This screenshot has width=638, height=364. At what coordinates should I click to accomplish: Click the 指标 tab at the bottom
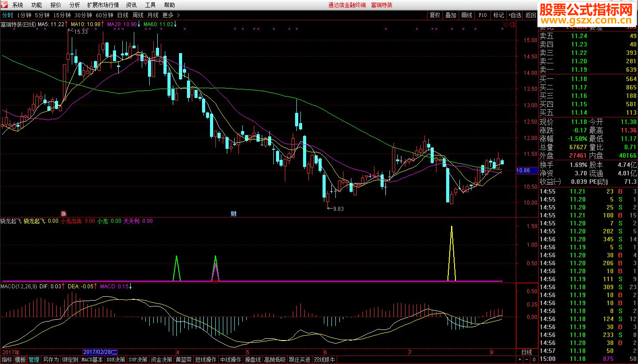click(7, 360)
